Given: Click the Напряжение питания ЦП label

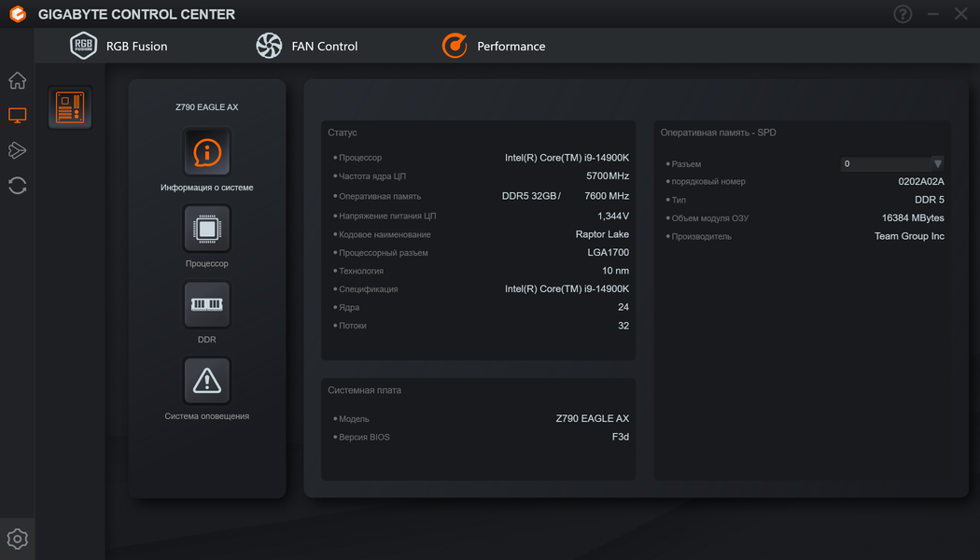Looking at the screenshot, I should click(387, 216).
